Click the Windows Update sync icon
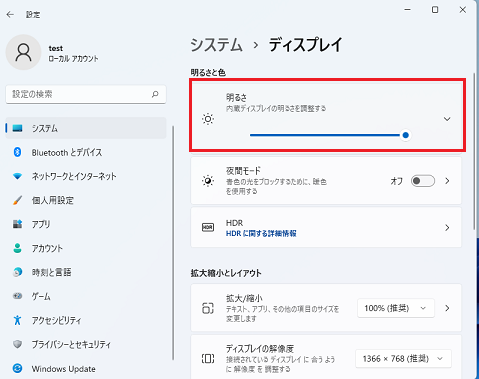Screen dimensions: 479x379 click(x=17, y=368)
